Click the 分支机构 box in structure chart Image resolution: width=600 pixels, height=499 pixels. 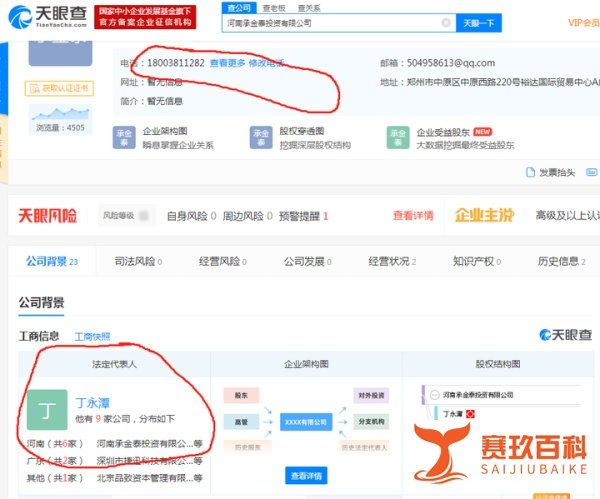(x=371, y=422)
